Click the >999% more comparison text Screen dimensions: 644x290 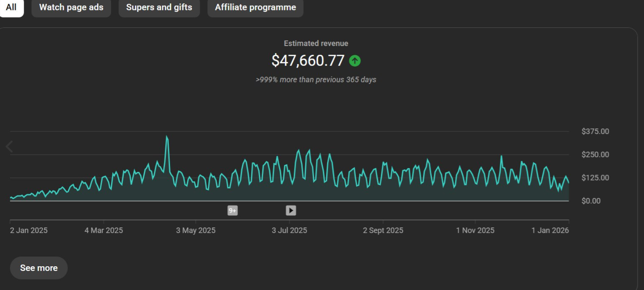click(x=316, y=80)
